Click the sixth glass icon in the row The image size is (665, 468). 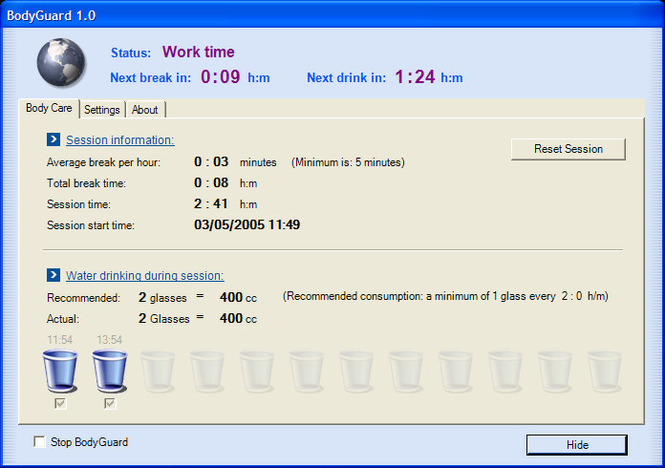pyautogui.click(x=306, y=371)
